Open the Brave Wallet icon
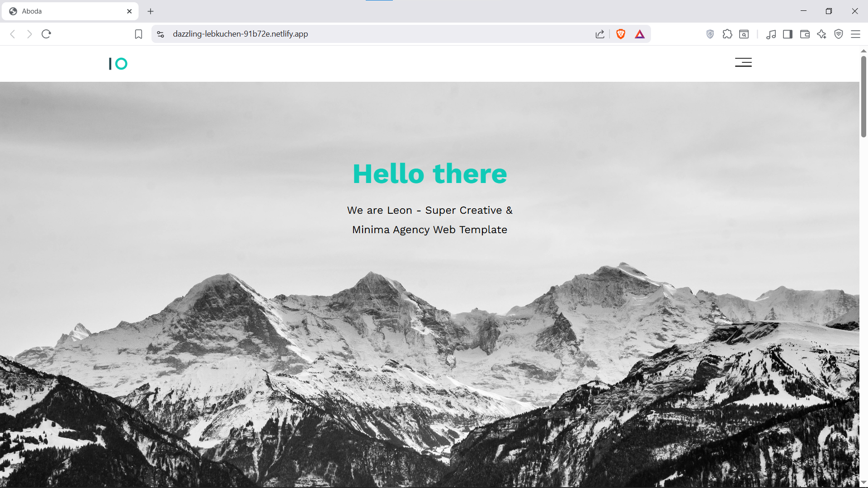 point(804,34)
